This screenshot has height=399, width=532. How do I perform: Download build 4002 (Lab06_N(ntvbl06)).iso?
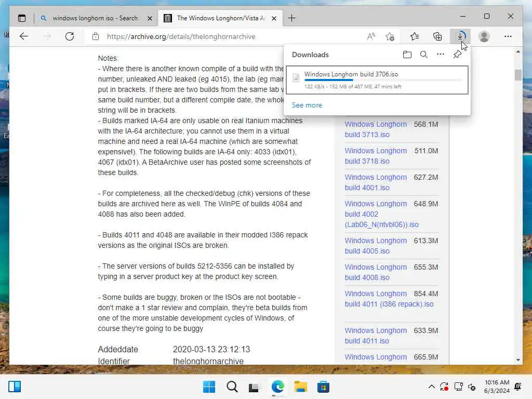[x=381, y=214]
